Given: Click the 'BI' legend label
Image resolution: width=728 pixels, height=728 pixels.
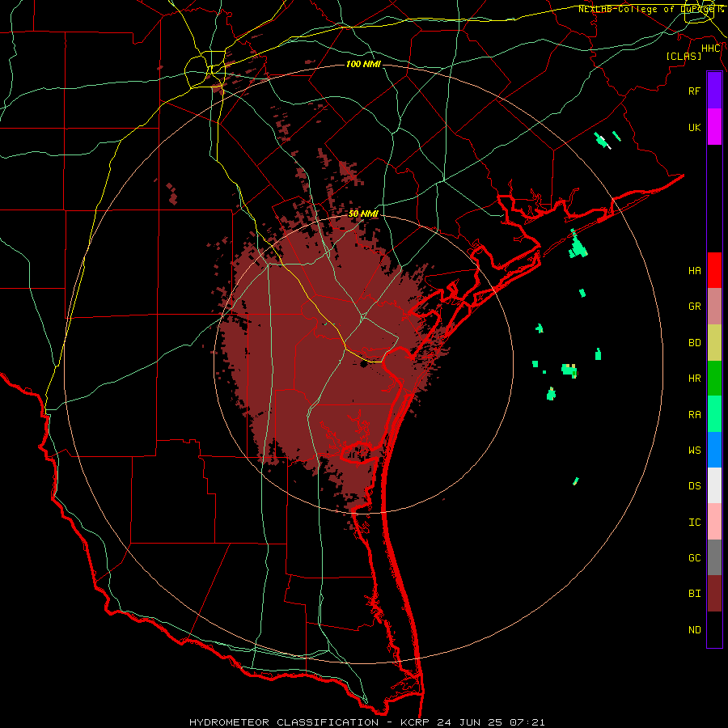Looking at the screenshot, I should 694,594.
